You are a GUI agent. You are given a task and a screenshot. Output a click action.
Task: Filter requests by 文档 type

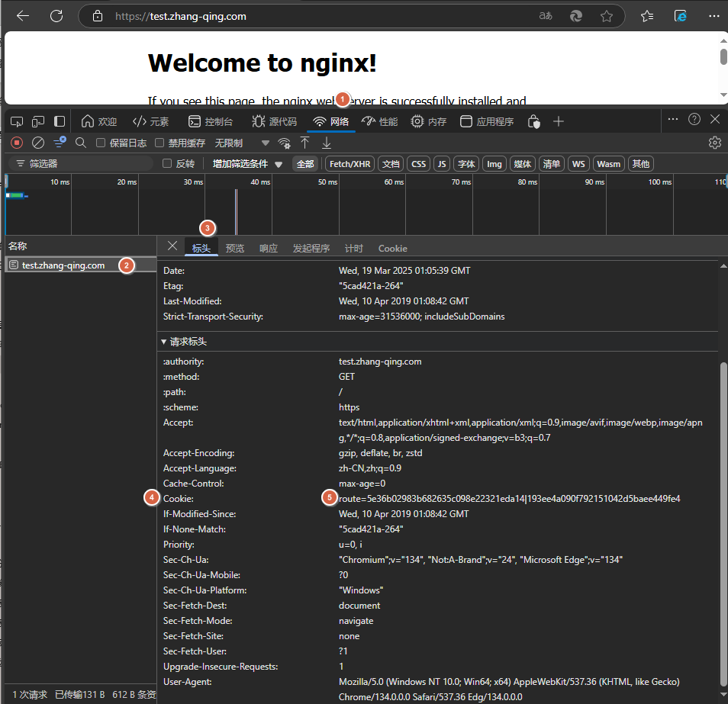391,164
